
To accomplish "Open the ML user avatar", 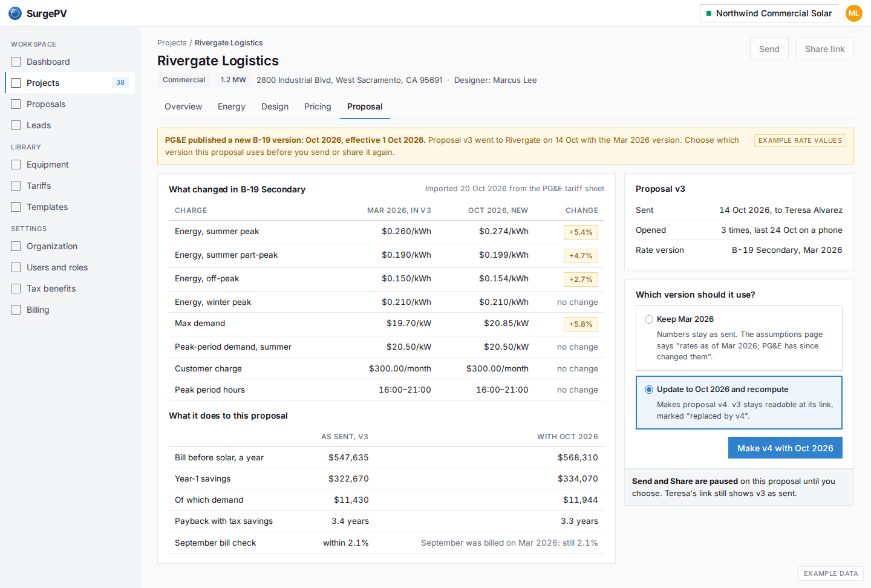I will [x=853, y=13].
